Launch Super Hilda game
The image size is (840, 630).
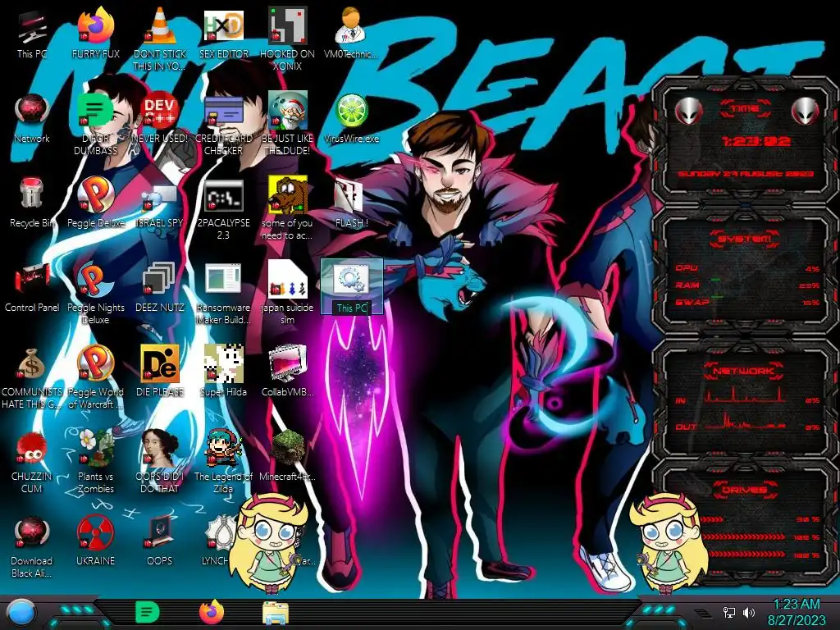tap(224, 371)
